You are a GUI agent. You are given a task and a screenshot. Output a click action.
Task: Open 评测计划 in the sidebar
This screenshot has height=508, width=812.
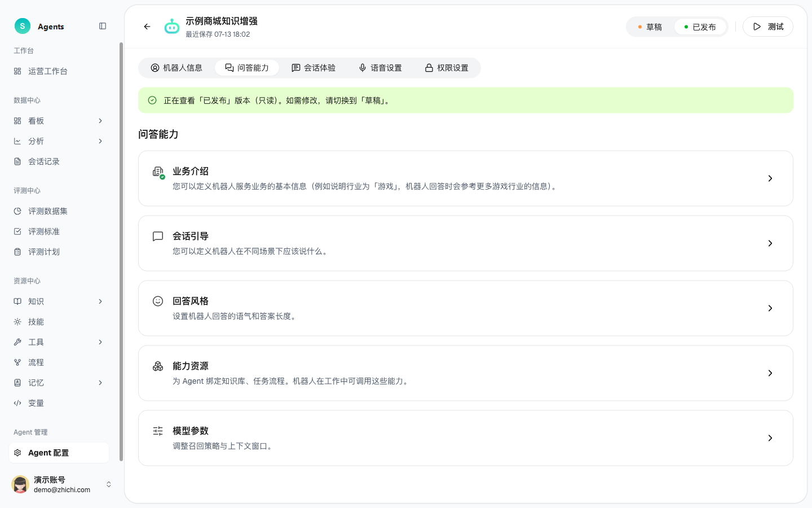59,252
